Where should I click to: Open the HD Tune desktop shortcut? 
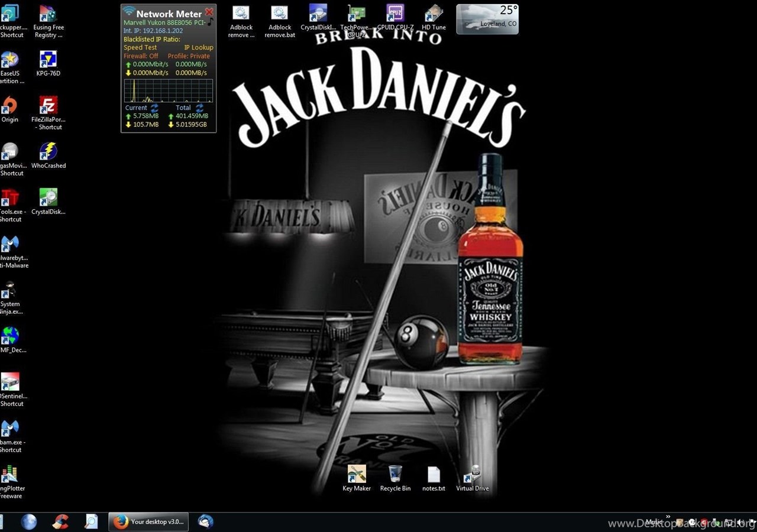point(434,13)
